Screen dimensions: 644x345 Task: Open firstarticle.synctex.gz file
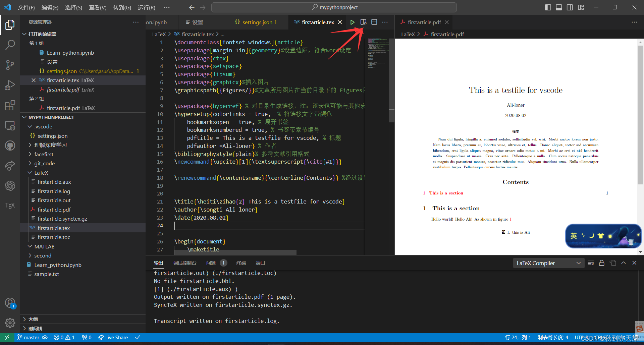click(83, 219)
